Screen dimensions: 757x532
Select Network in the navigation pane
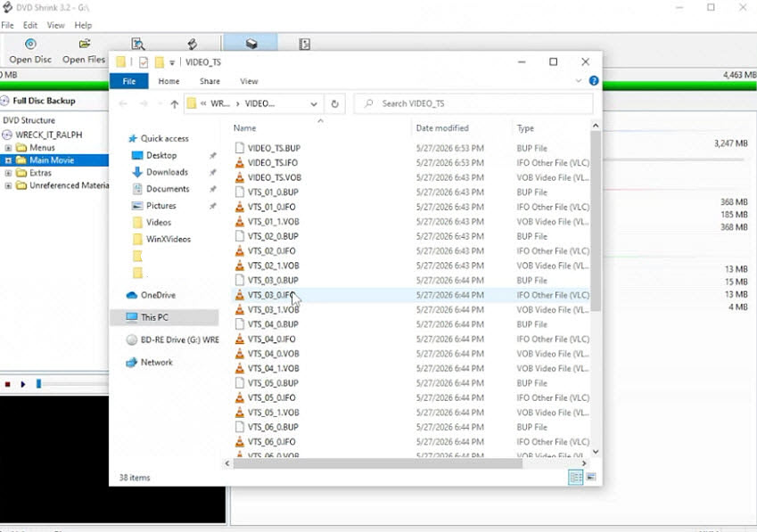coord(156,362)
